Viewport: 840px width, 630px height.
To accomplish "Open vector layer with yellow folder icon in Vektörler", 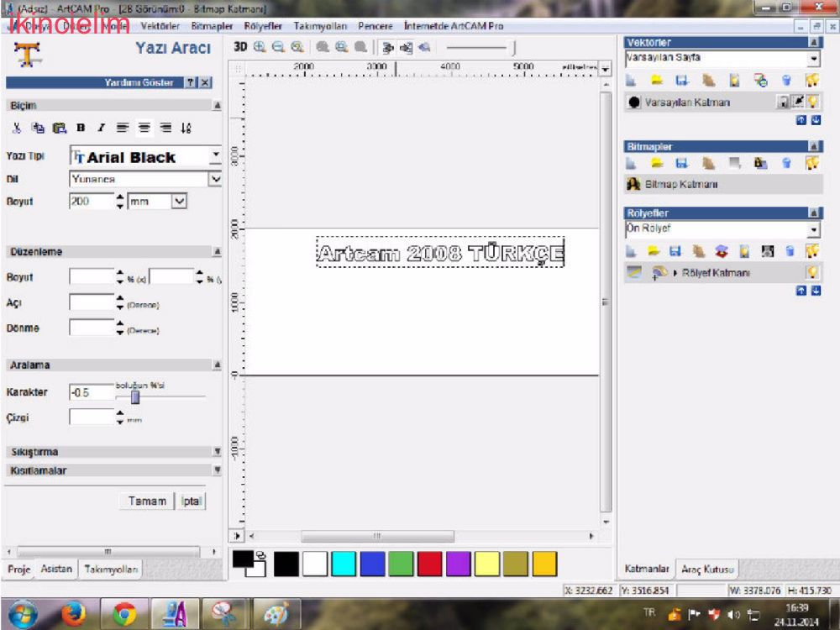I will (657, 81).
